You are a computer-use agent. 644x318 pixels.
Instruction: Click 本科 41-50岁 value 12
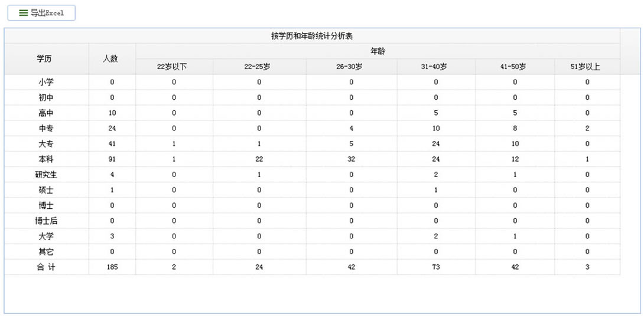[515, 159]
